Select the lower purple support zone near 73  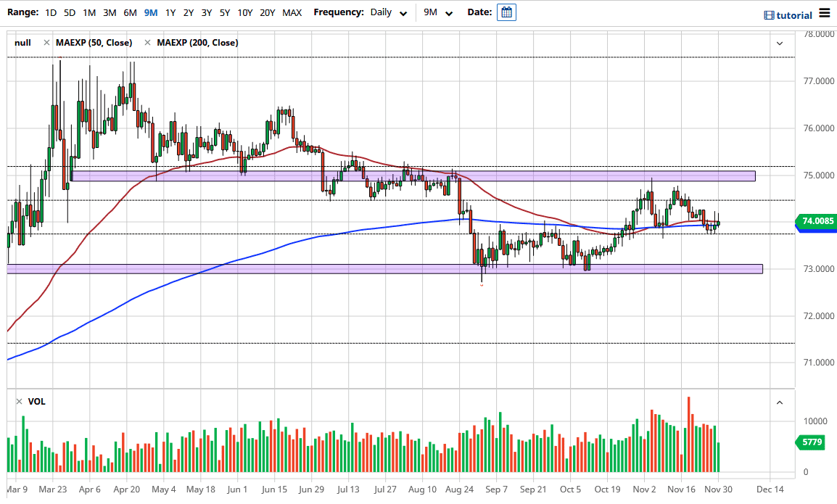385,269
